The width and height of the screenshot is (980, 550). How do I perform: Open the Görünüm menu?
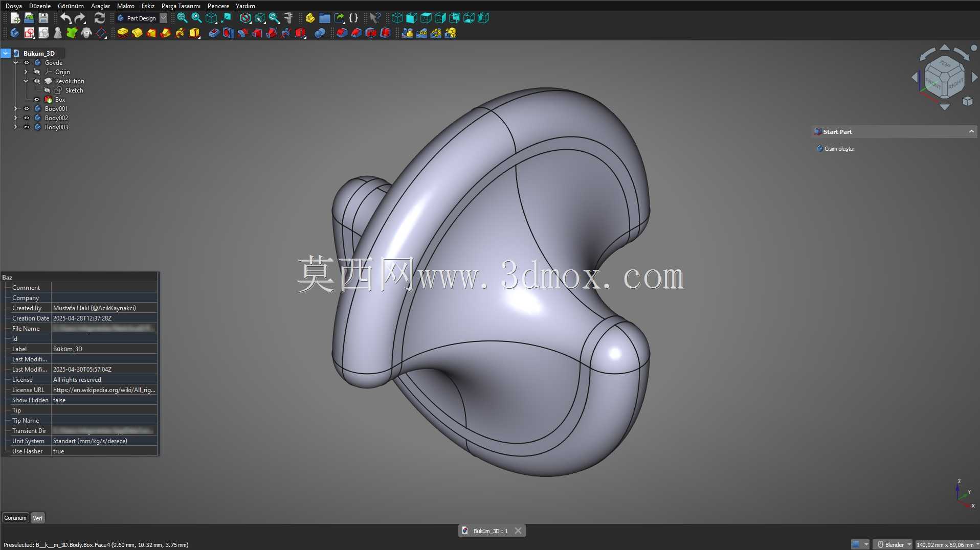click(71, 6)
